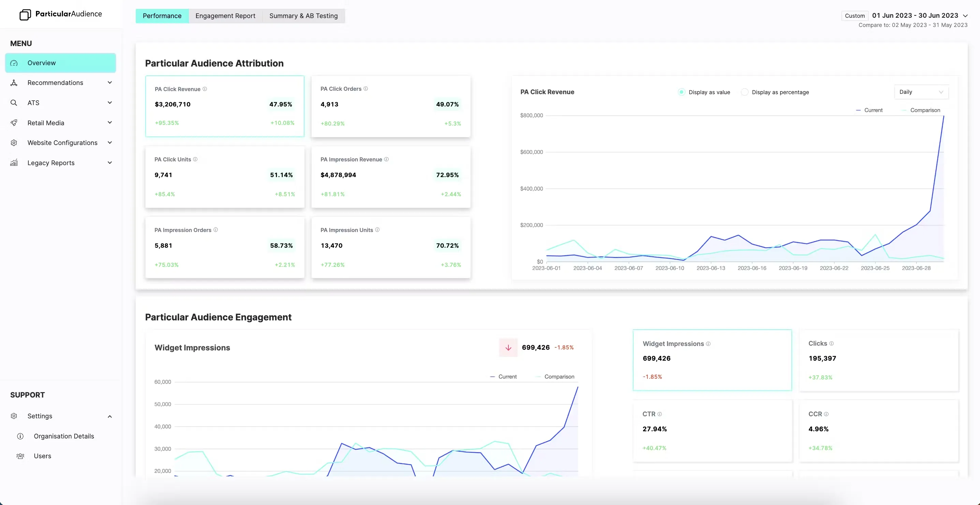Image resolution: width=980 pixels, height=505 pixels.
Task: Click the Organisation Details info icon
Action: point(20,436)
